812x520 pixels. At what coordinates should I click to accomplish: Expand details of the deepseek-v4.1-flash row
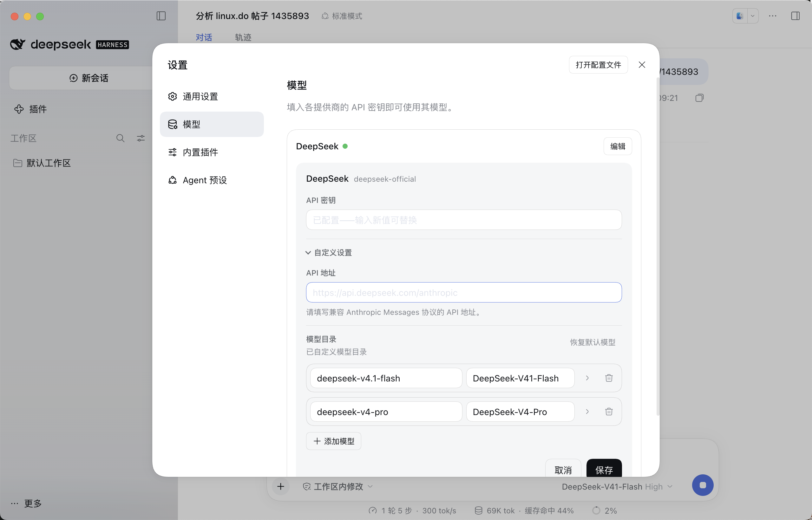587,378
